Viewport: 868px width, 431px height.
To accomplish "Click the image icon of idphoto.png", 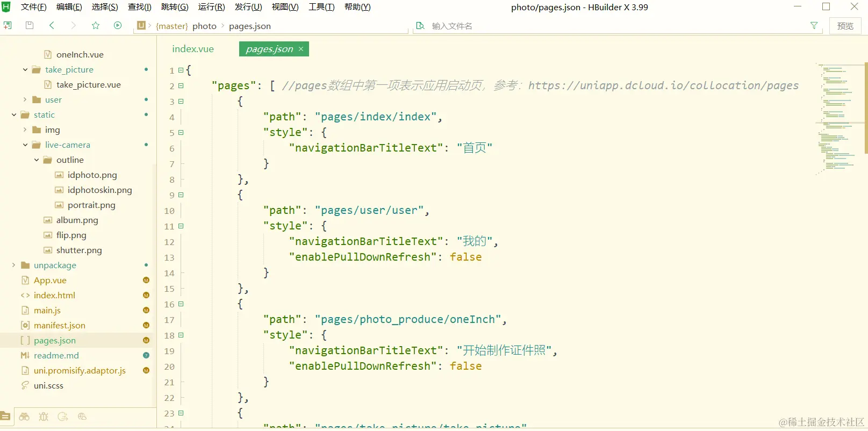I will (59, 175).
